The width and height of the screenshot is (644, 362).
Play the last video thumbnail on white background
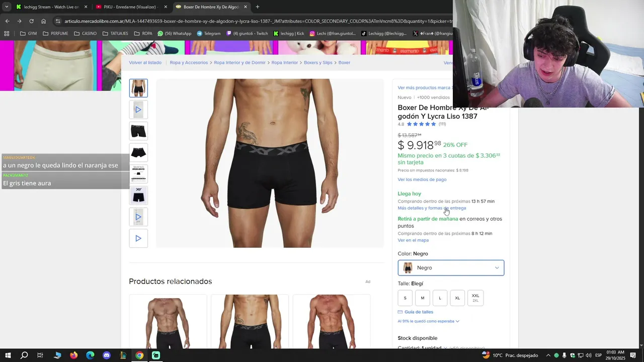tap(138, 238)
